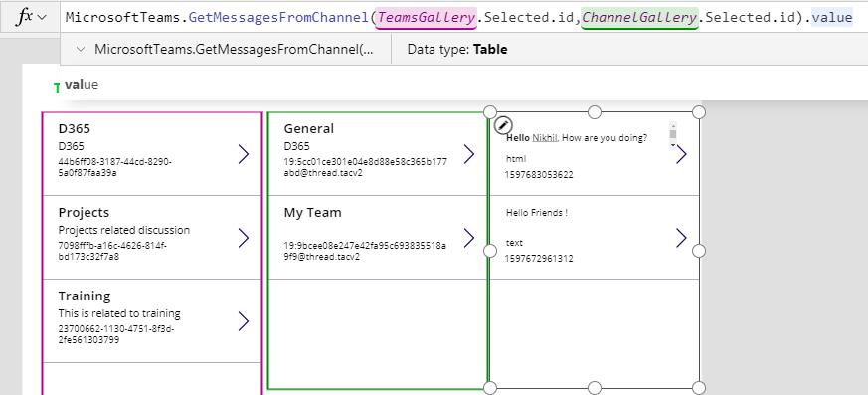
Task: Click team id starting 23700662-1130
Action: pos(116,334)
